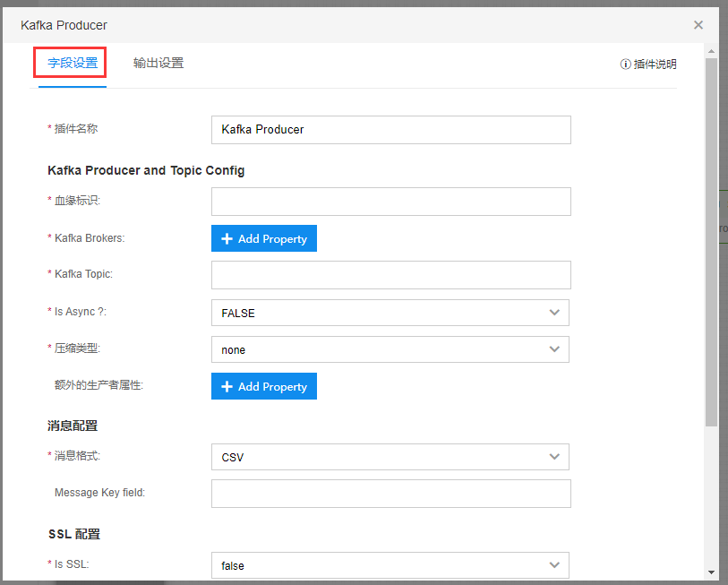Image resolution: width=728 pixels, height=585 pixels.
Task: Open the Is SSL dropdown
Action: click(x=390, y=565)
